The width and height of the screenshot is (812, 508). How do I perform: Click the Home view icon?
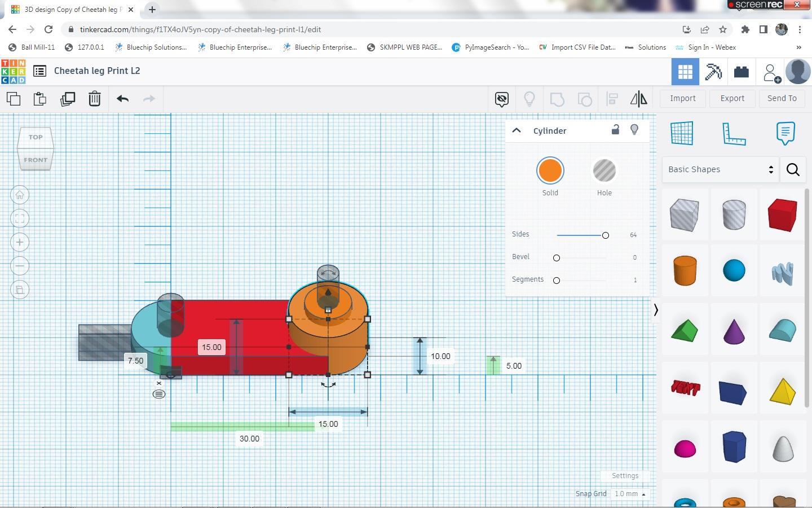[x=20, y=195]
